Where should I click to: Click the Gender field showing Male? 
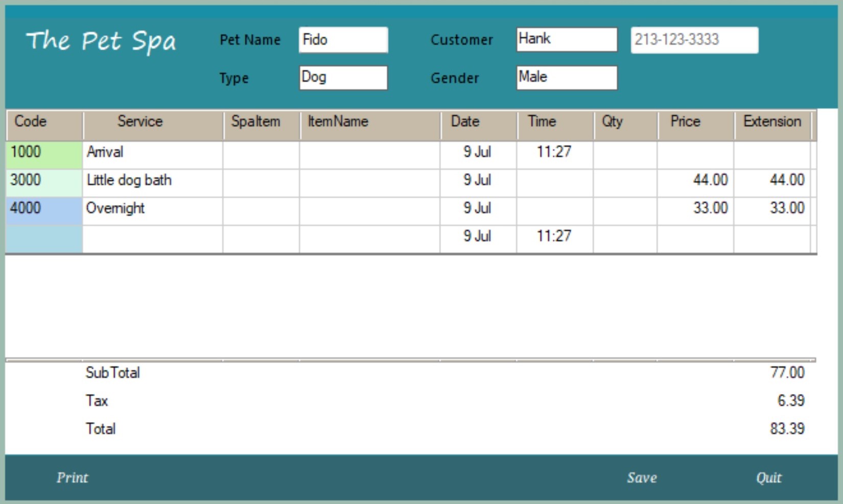(x=566, y=78)
